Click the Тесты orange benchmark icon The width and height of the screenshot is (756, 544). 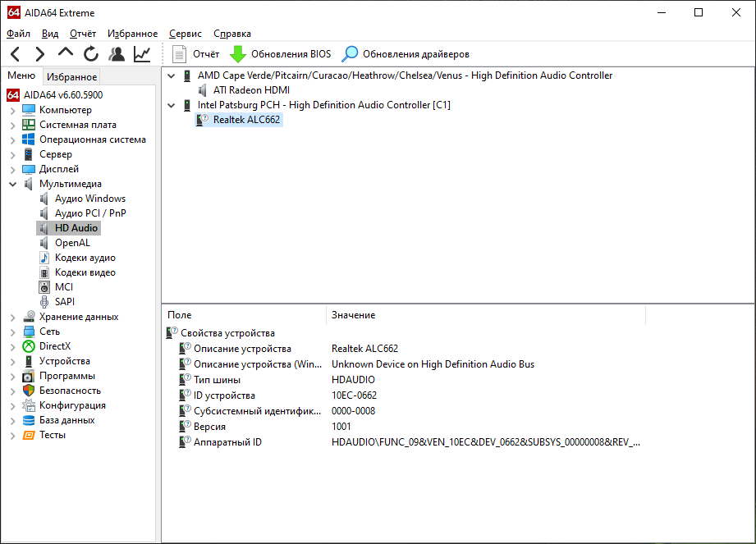pos(29,435)
